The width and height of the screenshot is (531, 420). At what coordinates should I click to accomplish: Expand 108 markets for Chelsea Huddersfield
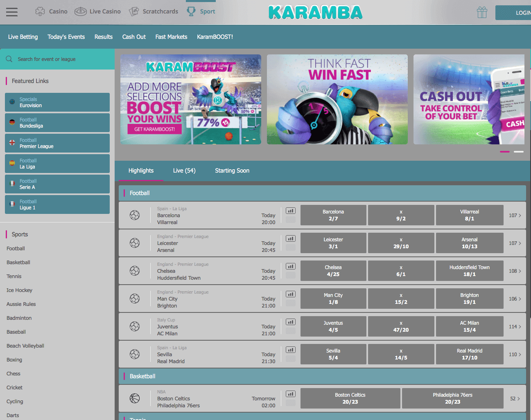[515, 271]
